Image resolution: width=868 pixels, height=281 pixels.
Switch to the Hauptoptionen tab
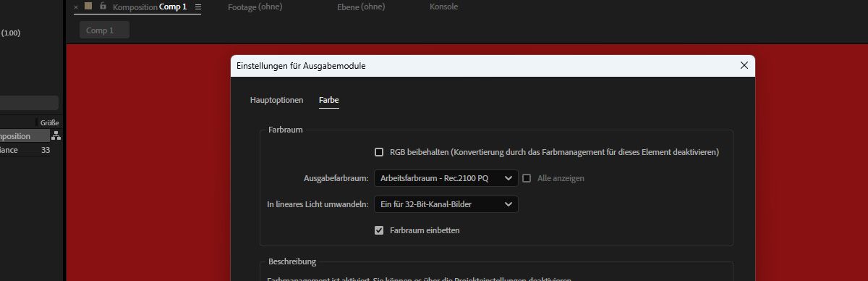[x=276, y=100]
